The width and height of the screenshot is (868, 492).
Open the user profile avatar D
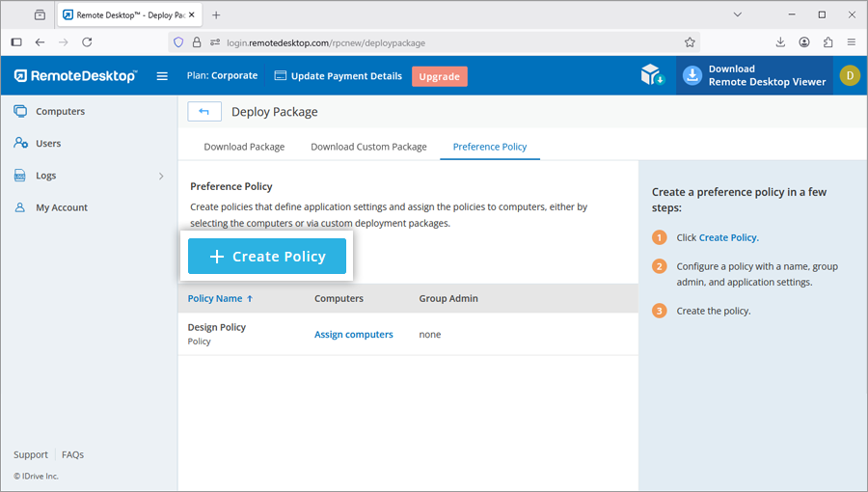click(x=849, y=76)
